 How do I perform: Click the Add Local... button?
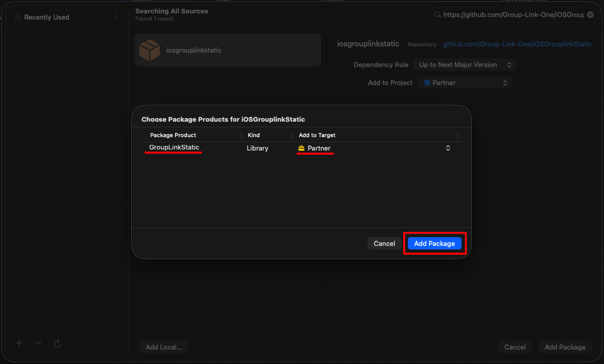(164, 347)
